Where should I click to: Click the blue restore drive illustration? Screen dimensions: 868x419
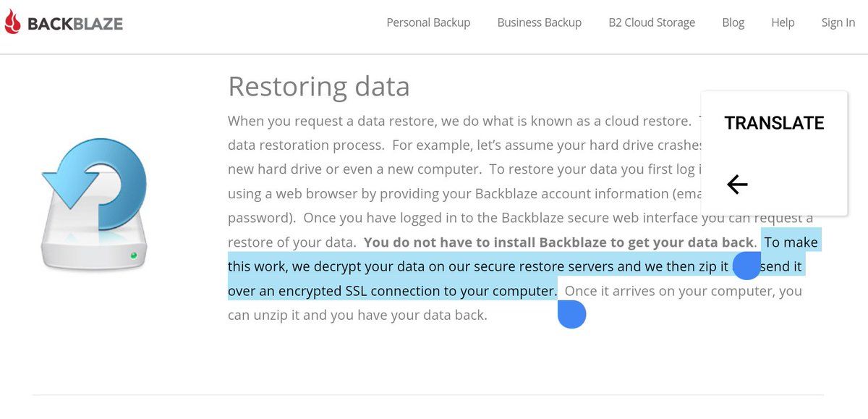(x=94, y=206)
